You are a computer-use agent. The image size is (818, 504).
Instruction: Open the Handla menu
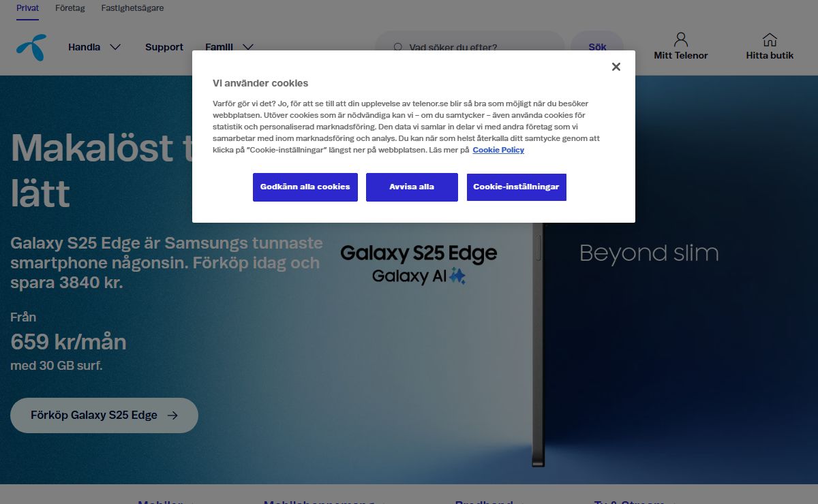pos(85,47)
